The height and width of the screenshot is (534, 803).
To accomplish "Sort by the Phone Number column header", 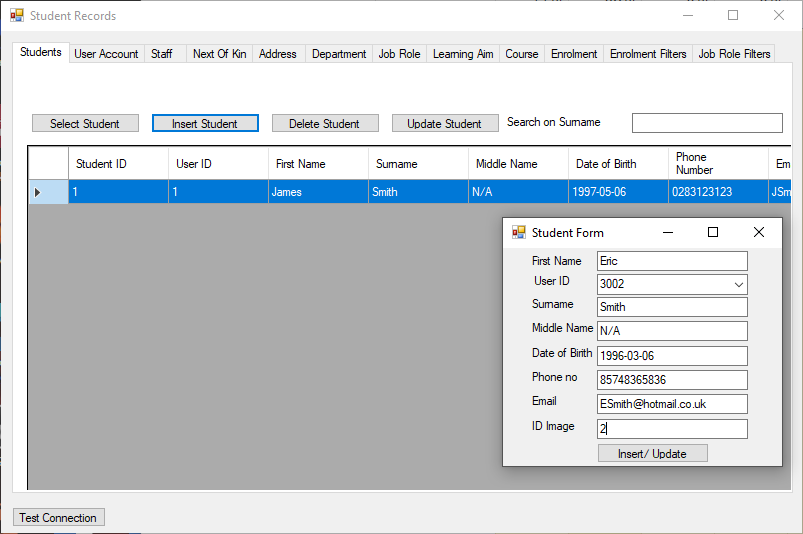I will point(718,164).
